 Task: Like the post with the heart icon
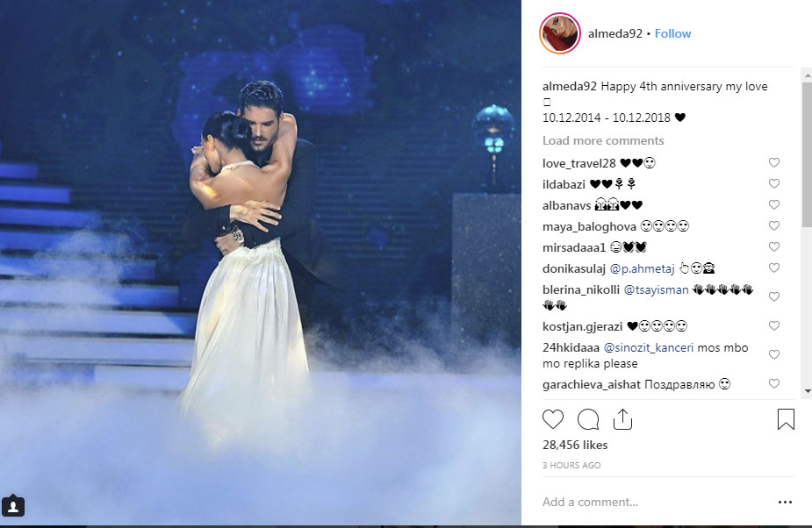[552, 418]
